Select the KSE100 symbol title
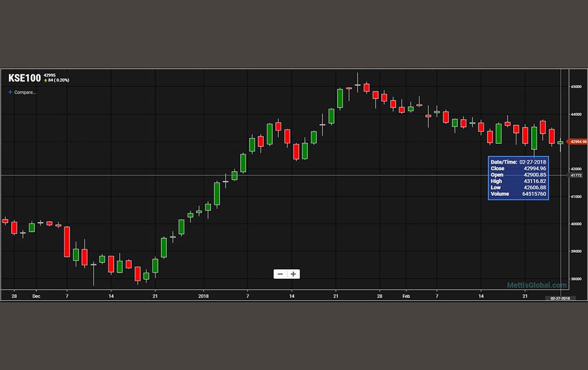The width and height of the screenshot is (588, 370). [24, 78]
